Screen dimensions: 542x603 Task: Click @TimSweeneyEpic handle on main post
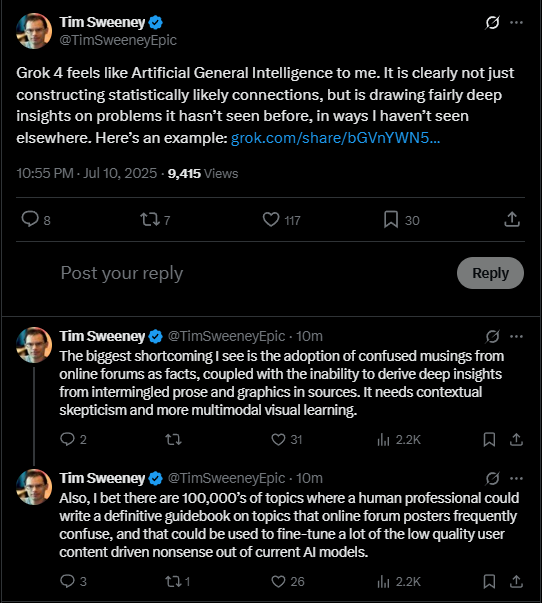point(118,40)
